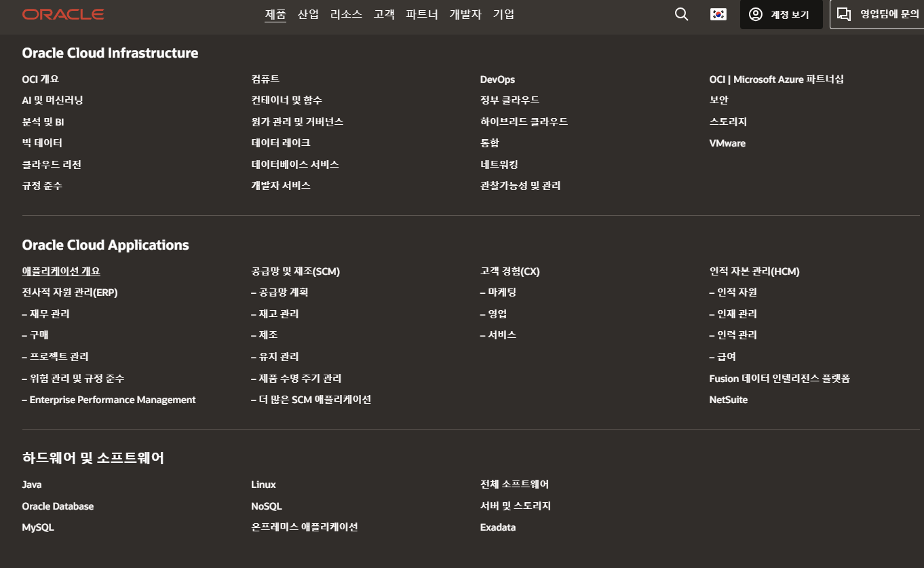924x568 pixels.
Task: Open 정부 클라우드 link
Action: [509, 100]
